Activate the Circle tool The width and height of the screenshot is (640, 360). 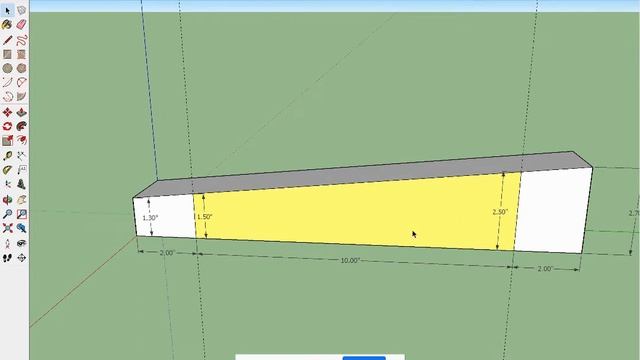pos(7,68)
